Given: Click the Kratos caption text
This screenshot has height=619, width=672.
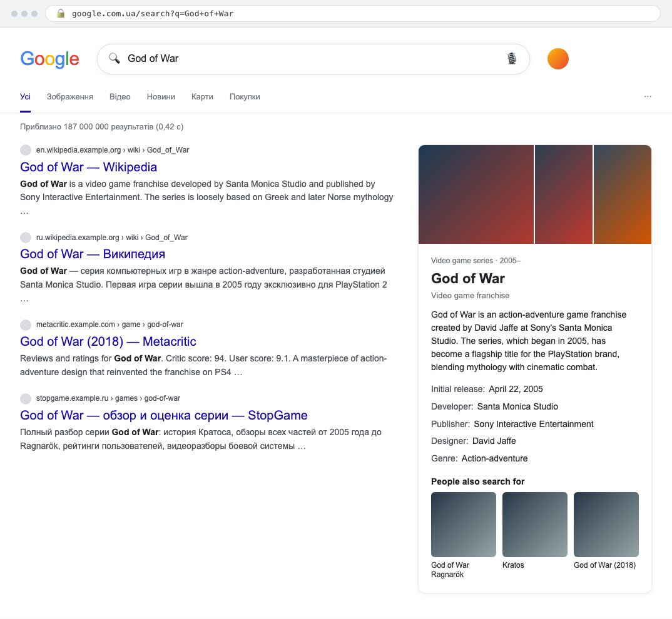Looking at the screenshot, I should (x=513, y=565).
